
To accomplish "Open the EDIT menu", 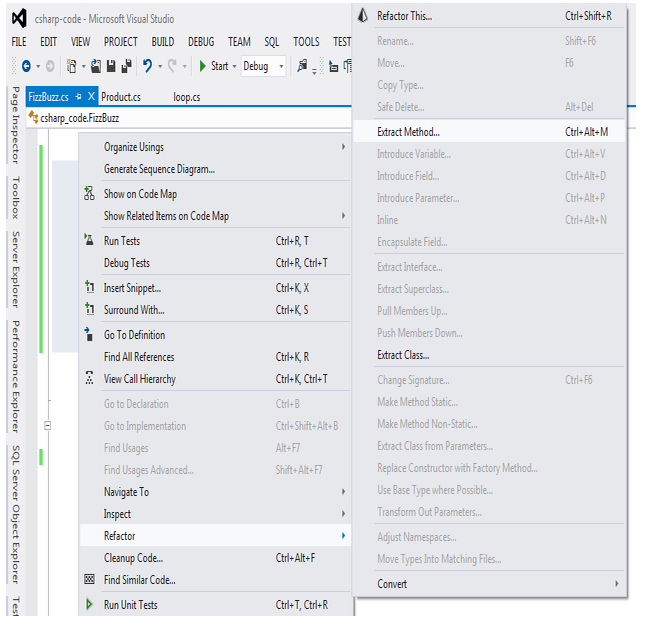I will pos(48,42).
